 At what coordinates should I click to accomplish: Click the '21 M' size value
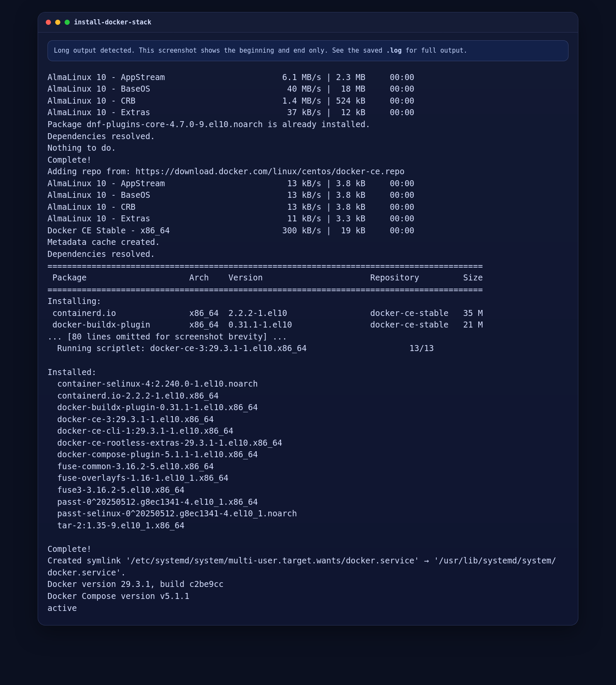pyautogui.click(x=473, y=325)
